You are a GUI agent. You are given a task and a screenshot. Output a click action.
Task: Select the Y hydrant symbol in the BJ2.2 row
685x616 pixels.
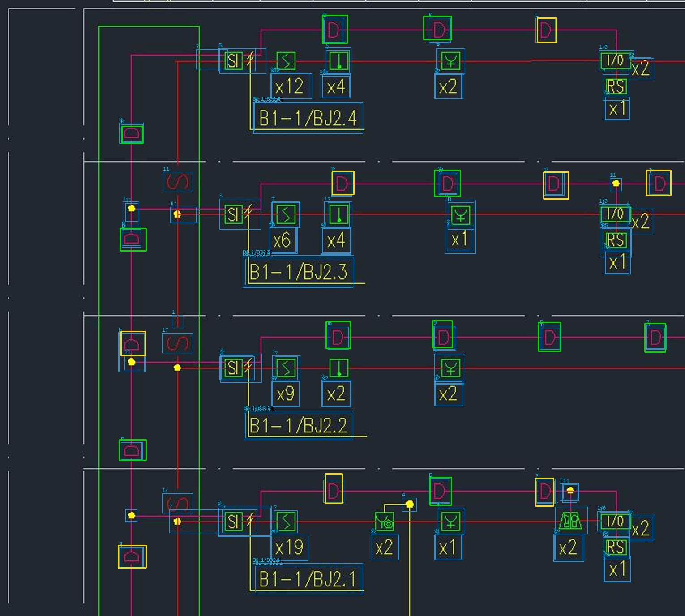(450, 368)
